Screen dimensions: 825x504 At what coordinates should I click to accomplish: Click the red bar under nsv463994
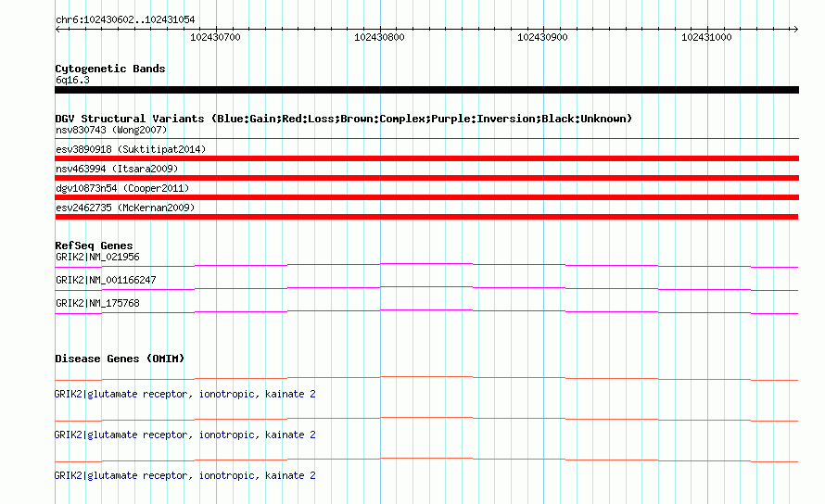click(426, 178)
